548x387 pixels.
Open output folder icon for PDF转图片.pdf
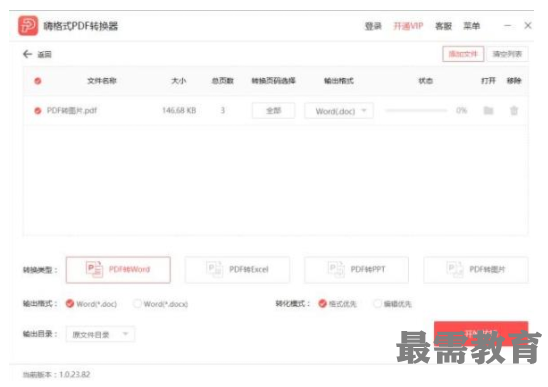coord(488,111)
